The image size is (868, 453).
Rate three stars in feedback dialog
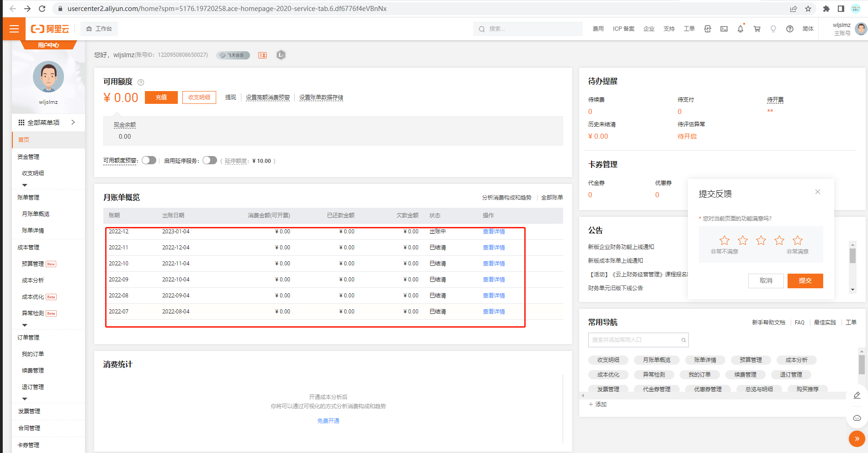pyautogui.click(x=761, y=240)
